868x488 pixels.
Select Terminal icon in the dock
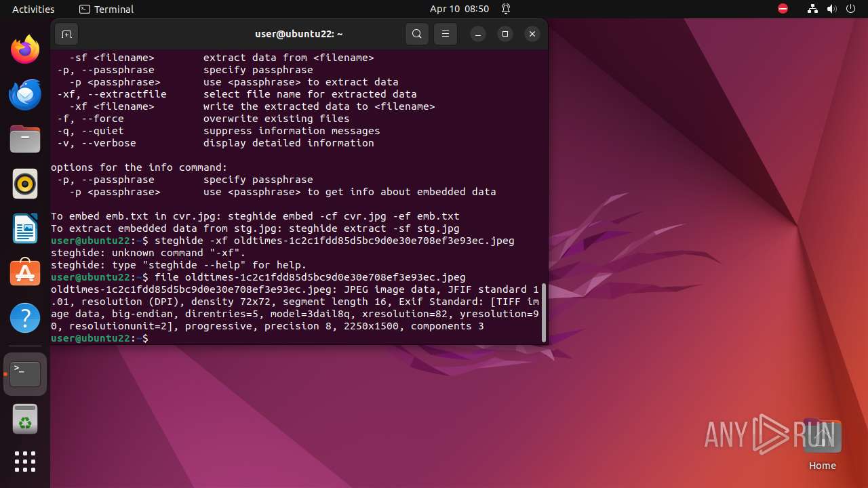pyautogui.click(x=25, y=374)
